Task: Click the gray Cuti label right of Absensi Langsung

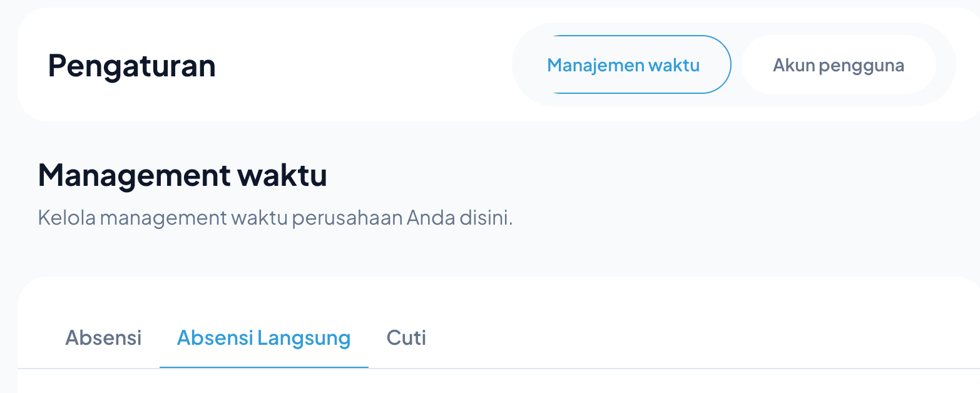Action: click(406, 338)
